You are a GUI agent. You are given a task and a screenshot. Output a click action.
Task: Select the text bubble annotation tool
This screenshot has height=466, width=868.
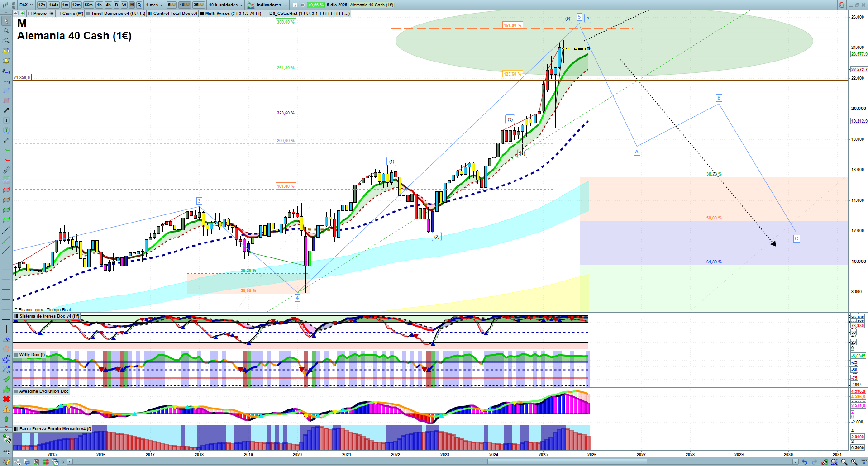coord(6,130)
